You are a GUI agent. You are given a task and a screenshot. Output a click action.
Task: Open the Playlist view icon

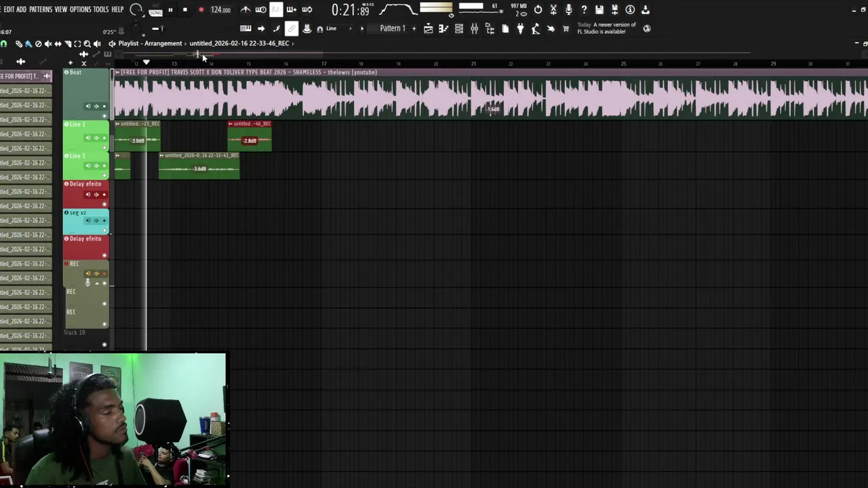(429, 28)
